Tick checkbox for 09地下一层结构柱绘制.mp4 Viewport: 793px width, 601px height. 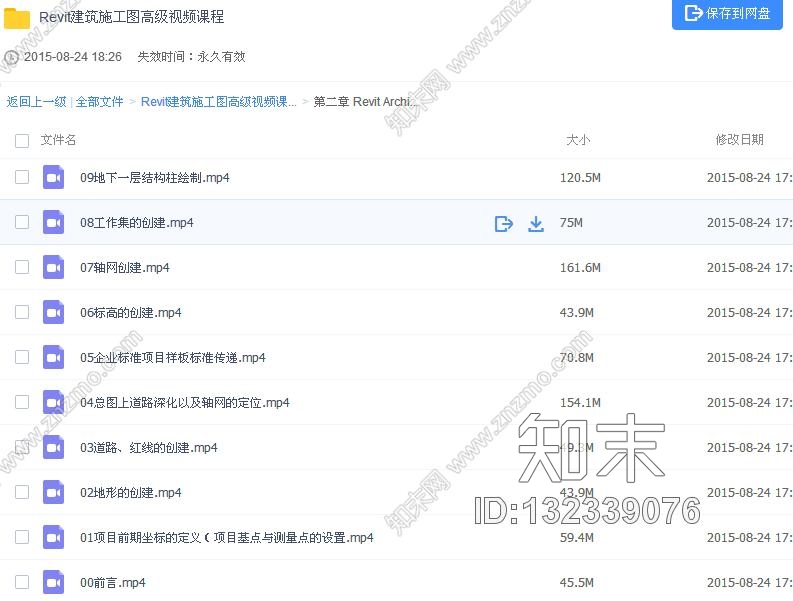[x=22, y=177]
